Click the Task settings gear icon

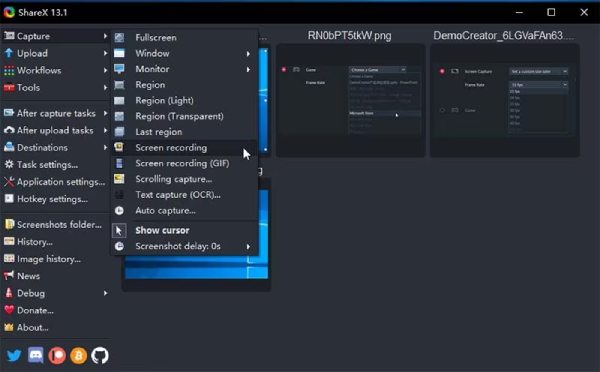[9, 165]
